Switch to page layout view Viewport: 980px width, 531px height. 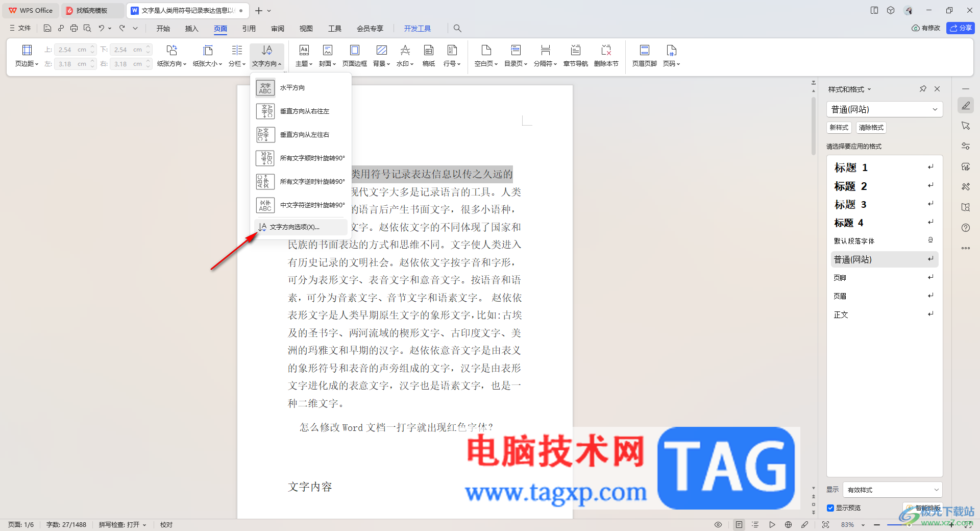click(739, 525)
